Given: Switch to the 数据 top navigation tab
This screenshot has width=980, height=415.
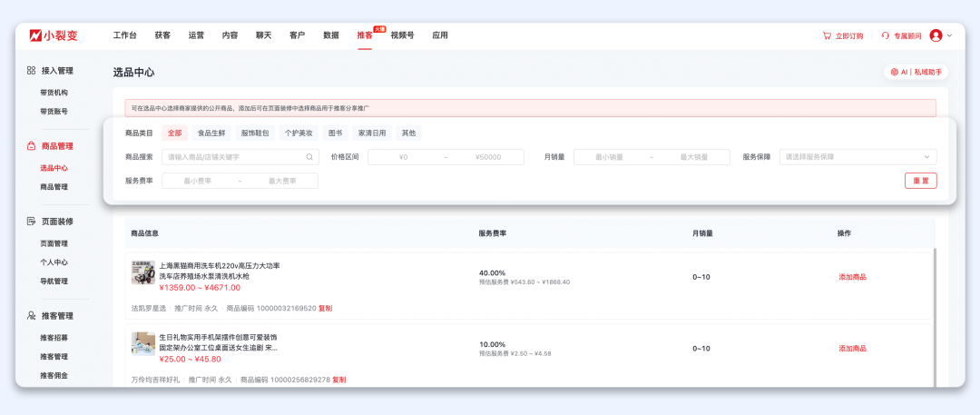Looking at the screenshot, I should point(331,35).
